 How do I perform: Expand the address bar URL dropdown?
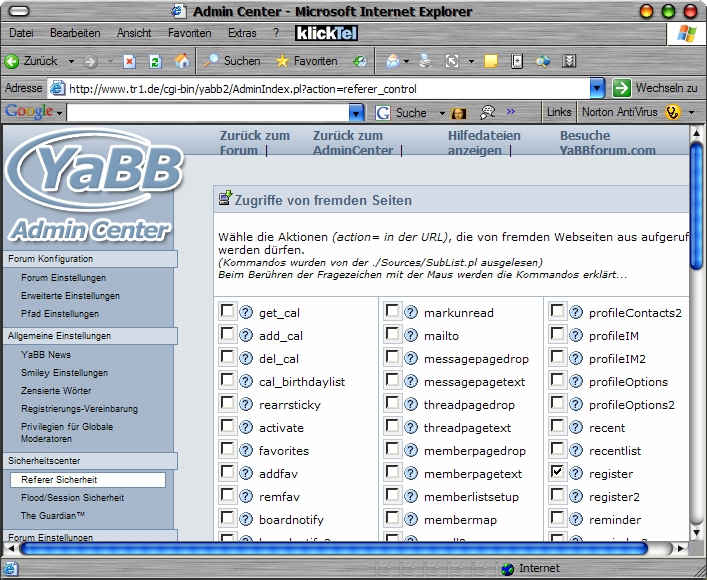597,88
